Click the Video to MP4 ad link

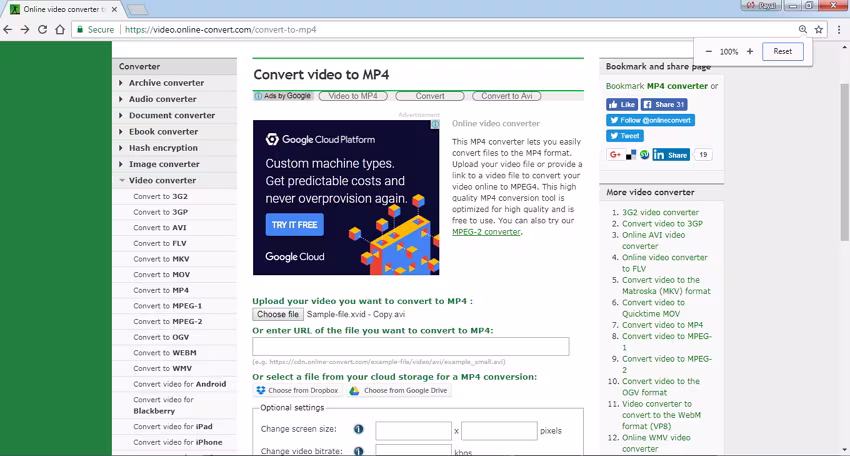click(x=353, y=96)
